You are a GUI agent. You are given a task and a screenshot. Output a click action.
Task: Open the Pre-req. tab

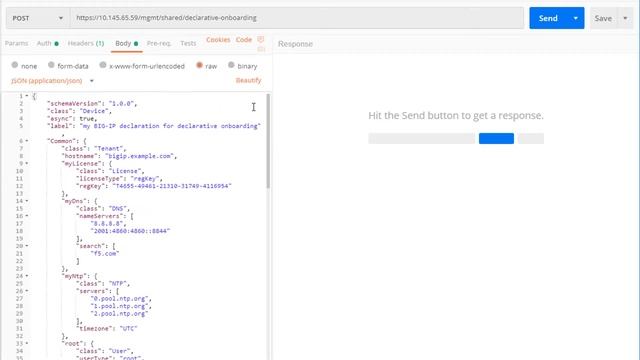tap(159, 43)
